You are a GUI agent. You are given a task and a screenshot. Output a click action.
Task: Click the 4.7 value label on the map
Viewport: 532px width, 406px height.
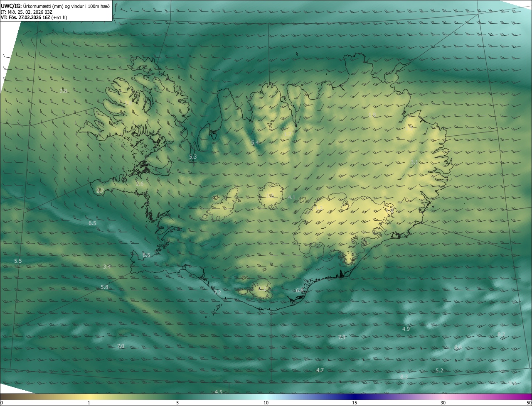click(x=320, y=370)
